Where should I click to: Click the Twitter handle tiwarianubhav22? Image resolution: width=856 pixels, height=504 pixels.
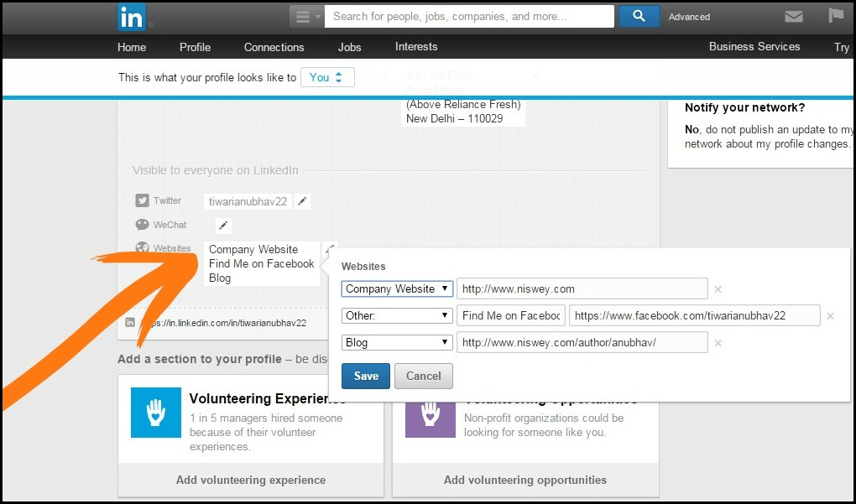click(248, 202)
